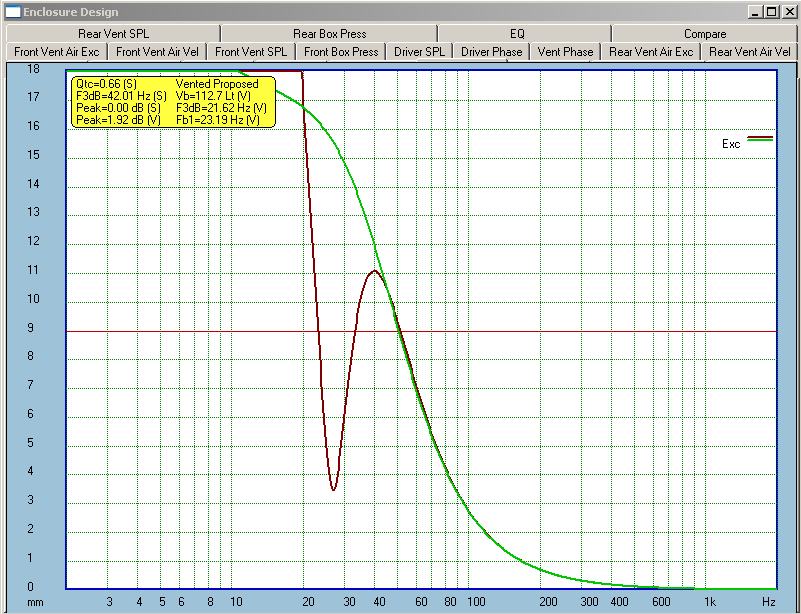Select the Front Vent Air Vel tab
The height and width of the screenshot is (614, 801).
157,51
